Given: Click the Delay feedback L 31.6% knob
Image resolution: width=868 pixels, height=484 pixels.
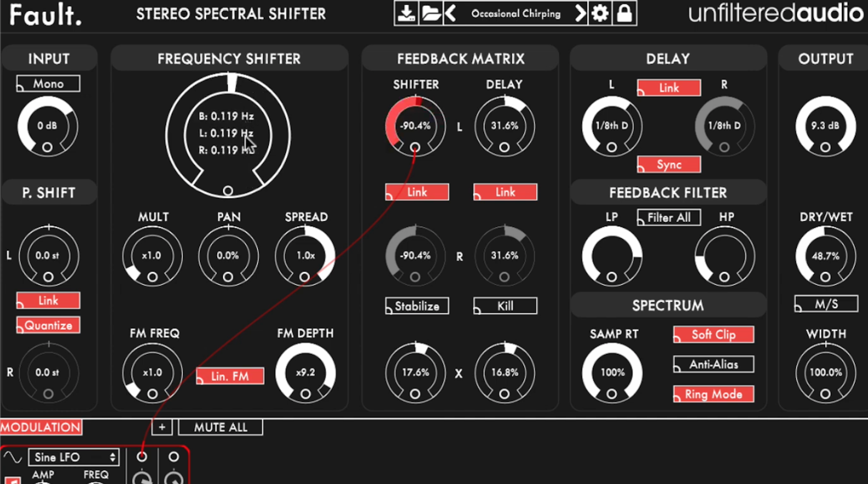Looking at the screenshot, I should pos(504,126).
